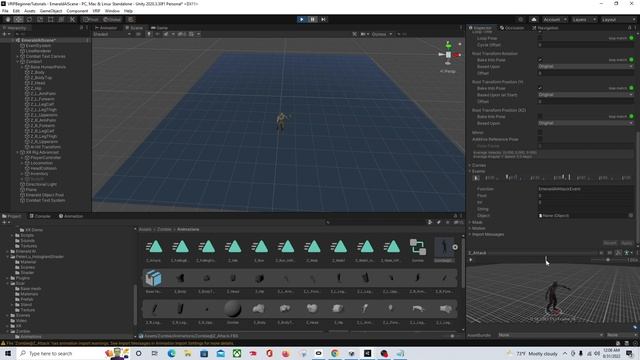Select the Move tool

click(x=18, y=19)
